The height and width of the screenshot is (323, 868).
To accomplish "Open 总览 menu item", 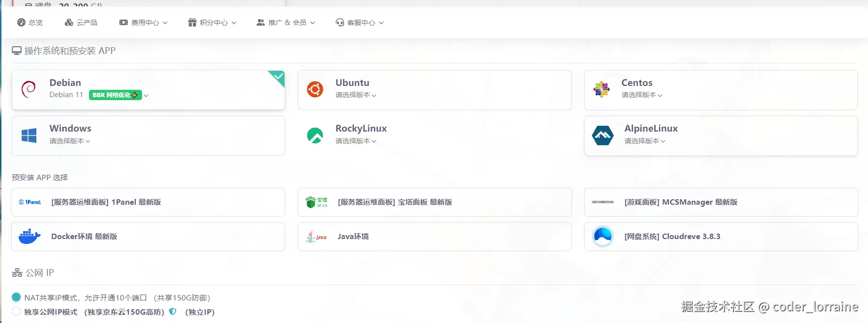I will point(30,23).
